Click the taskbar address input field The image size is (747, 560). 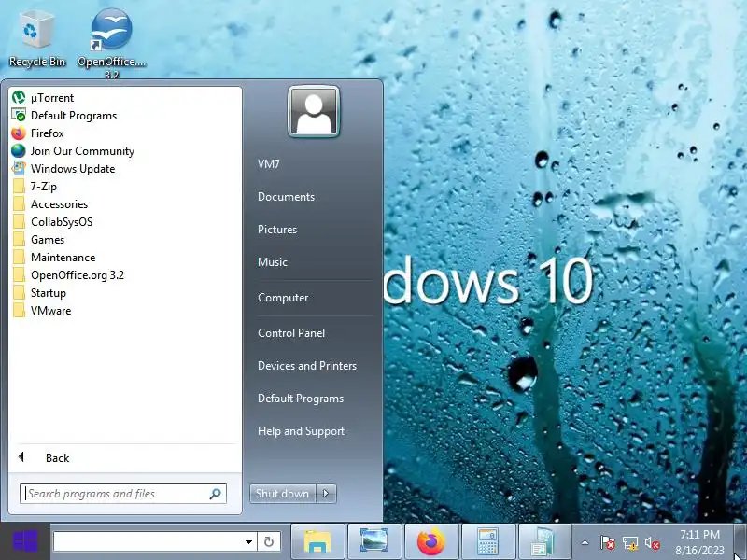(148, 541)
